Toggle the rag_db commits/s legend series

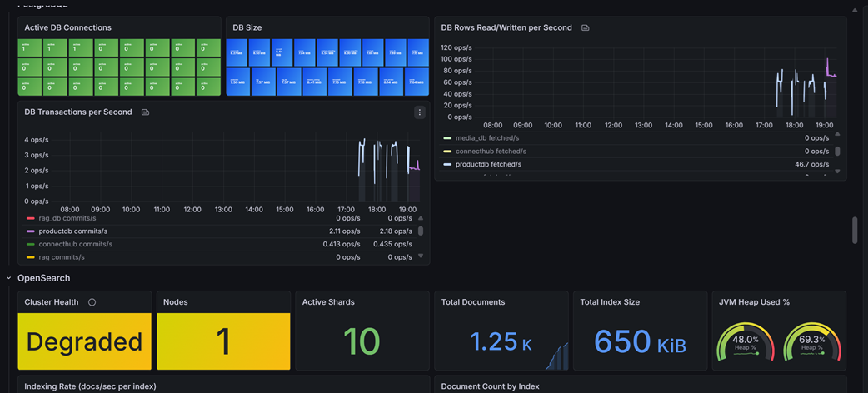tap(67, 218)
